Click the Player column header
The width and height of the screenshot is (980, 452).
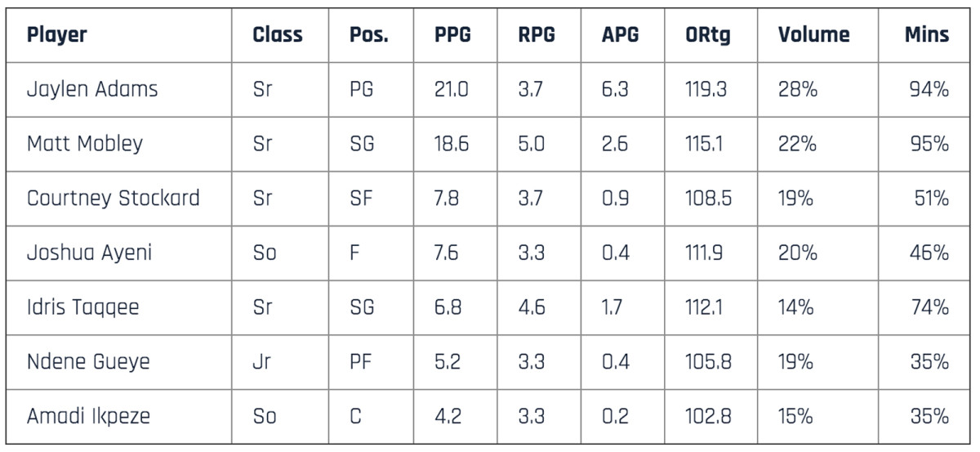tap(56, 34)
